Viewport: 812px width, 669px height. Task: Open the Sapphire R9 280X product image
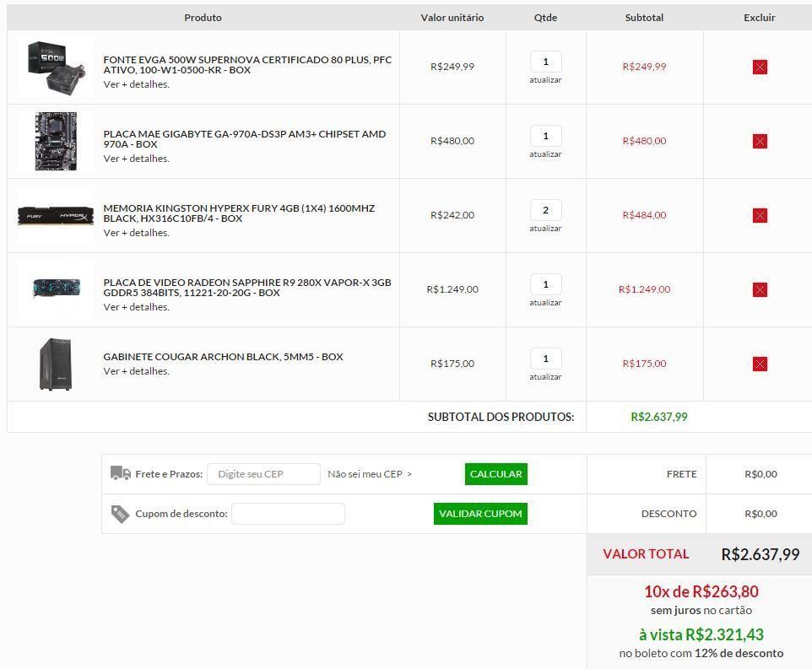pyautogui.click(x=57, y=289)
